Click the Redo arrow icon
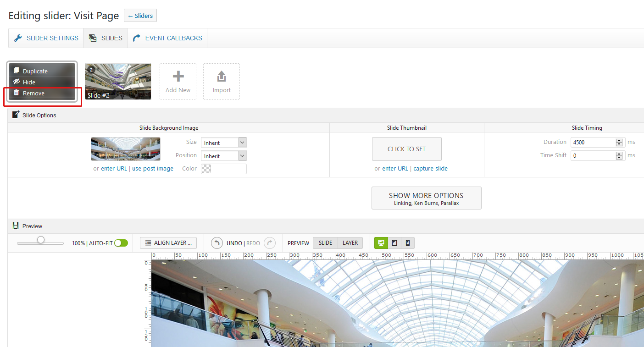644x347 pixels. tap(270, 243)
